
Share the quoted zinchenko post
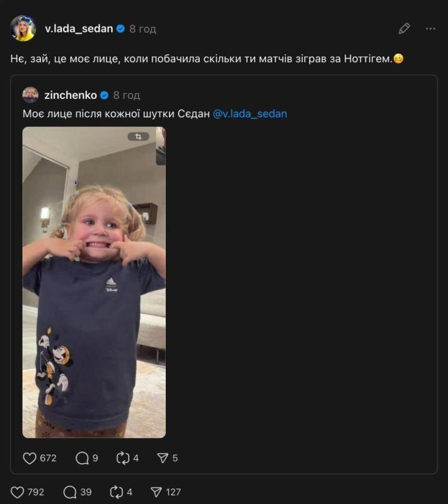tap(162, 458)
